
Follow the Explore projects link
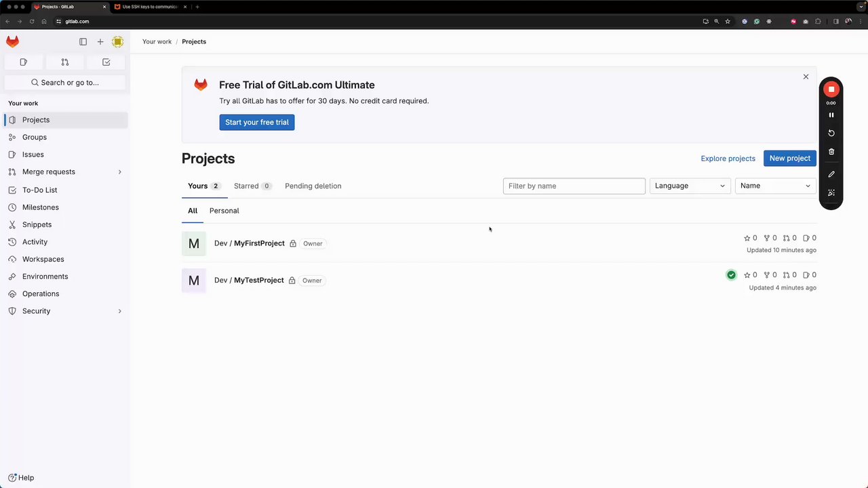tap(728, 159)
